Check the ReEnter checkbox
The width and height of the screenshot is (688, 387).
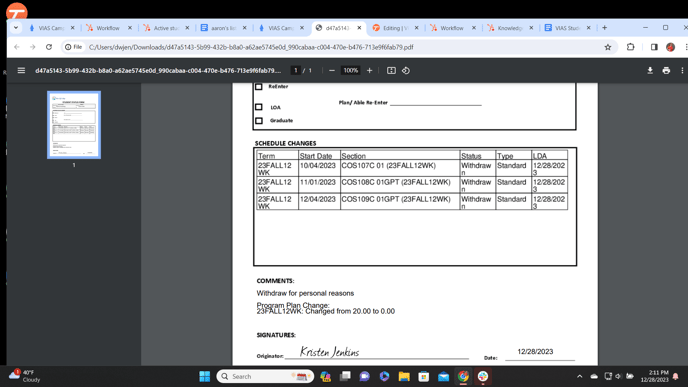pos(259,86)
